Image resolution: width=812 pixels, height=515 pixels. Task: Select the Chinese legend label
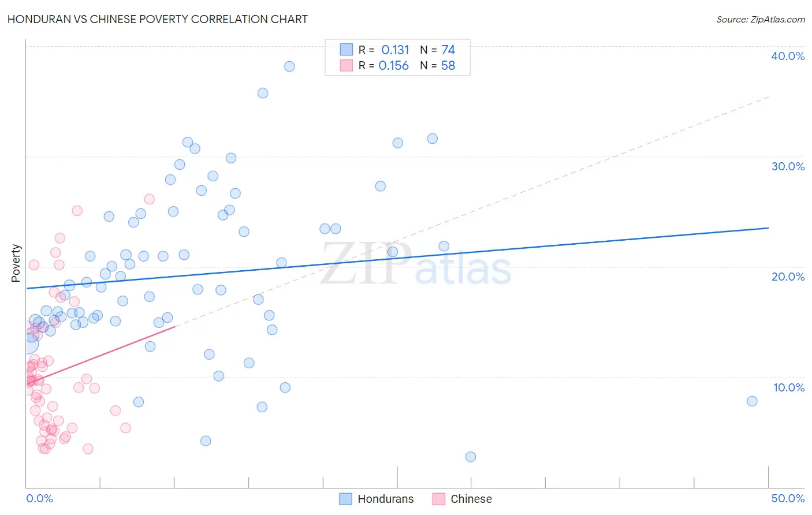pyautogui.click(x=471, y=499)
